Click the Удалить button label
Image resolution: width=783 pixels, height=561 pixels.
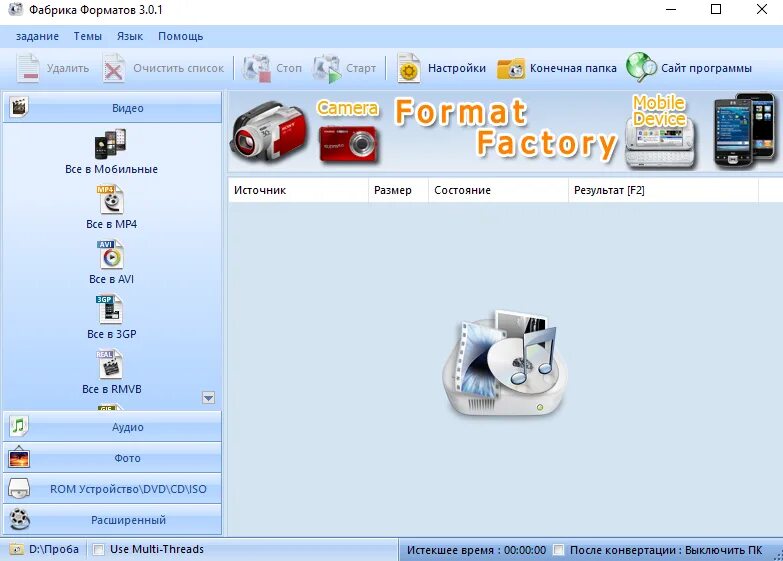coord(68,68)
